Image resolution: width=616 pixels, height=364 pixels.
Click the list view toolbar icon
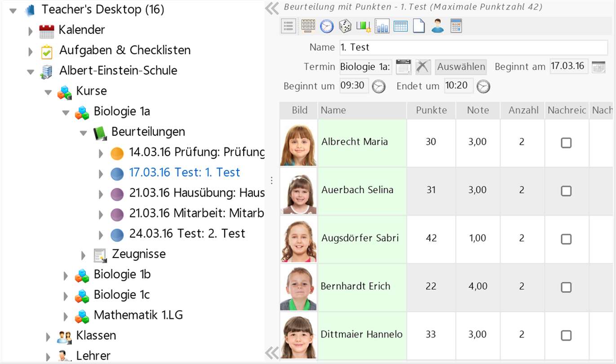(288, 26)
